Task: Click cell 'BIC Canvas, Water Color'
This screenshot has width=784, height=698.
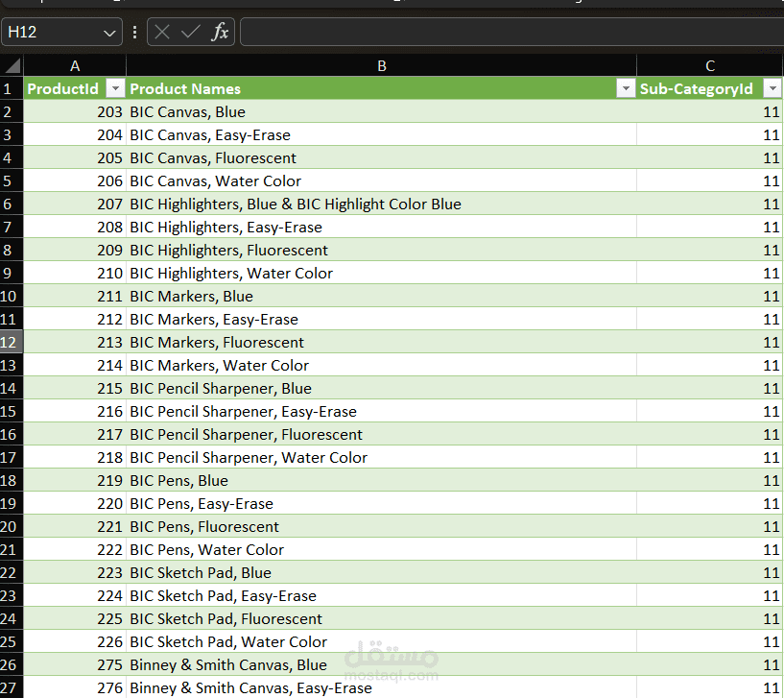Action: (x=382, y=181)
